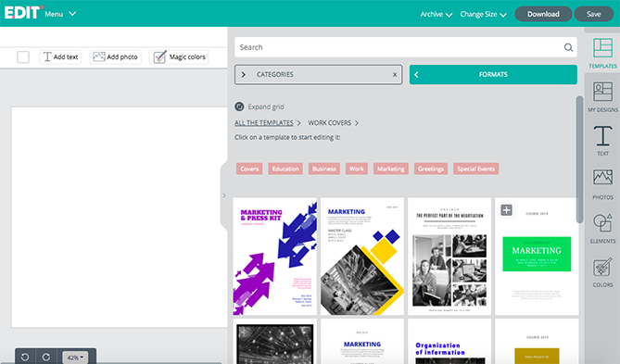Viewport: 620px width, 364px height.
Task: Open the My Designs panel
Action: tap(602, 97)
